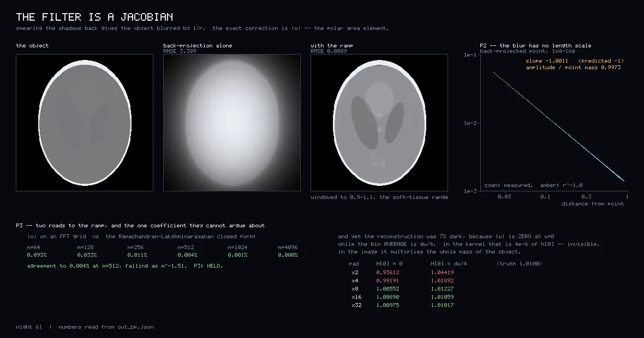Click the H[0] = dw/4 column header

[x=449, y=264]
